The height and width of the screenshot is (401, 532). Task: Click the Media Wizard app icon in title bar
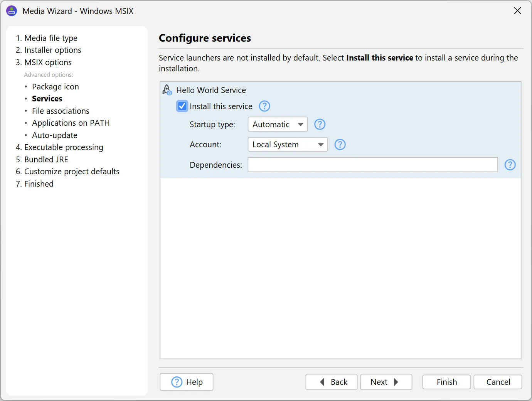(x=12, y=11)
